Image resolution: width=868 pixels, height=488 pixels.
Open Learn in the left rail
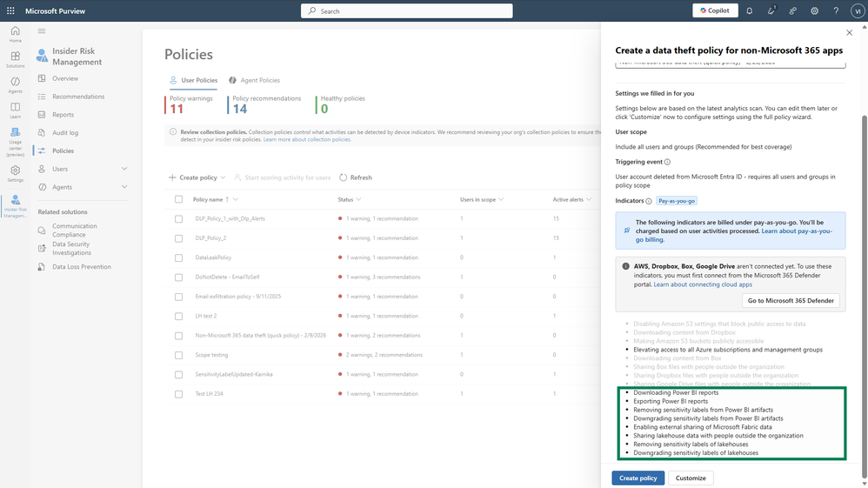coord(16,110)
